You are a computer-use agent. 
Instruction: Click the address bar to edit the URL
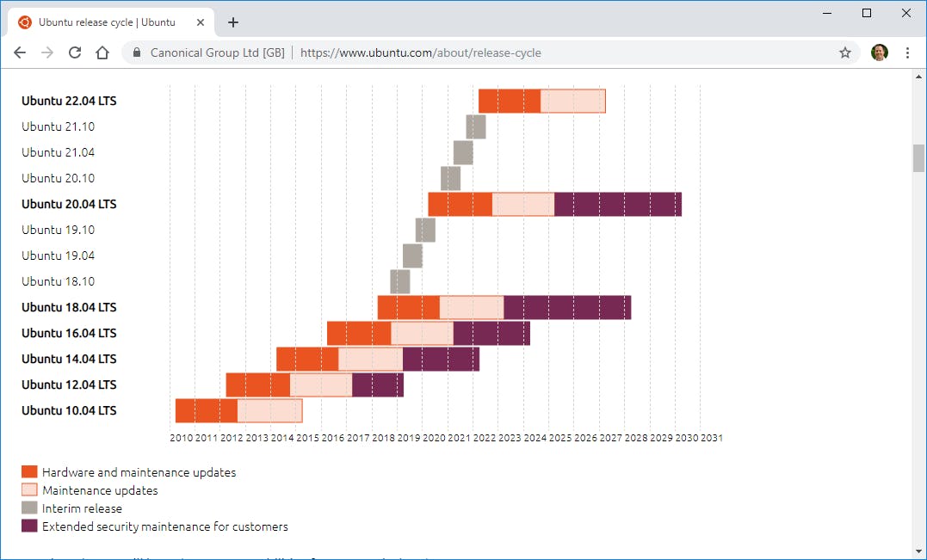tap(421, 52)
